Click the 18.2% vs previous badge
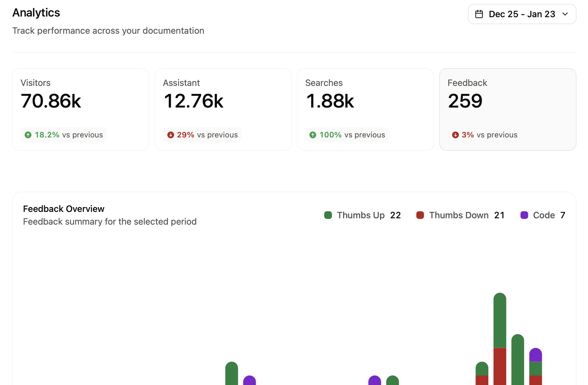Image resolution: width=588 pixels, height=385 pixels. (63, 135)
